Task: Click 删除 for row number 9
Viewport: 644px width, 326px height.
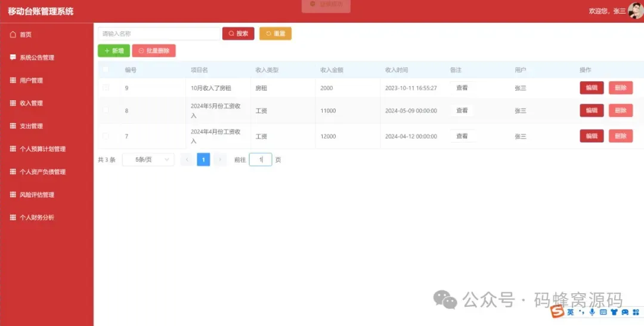Action: (x=621, y=88)
